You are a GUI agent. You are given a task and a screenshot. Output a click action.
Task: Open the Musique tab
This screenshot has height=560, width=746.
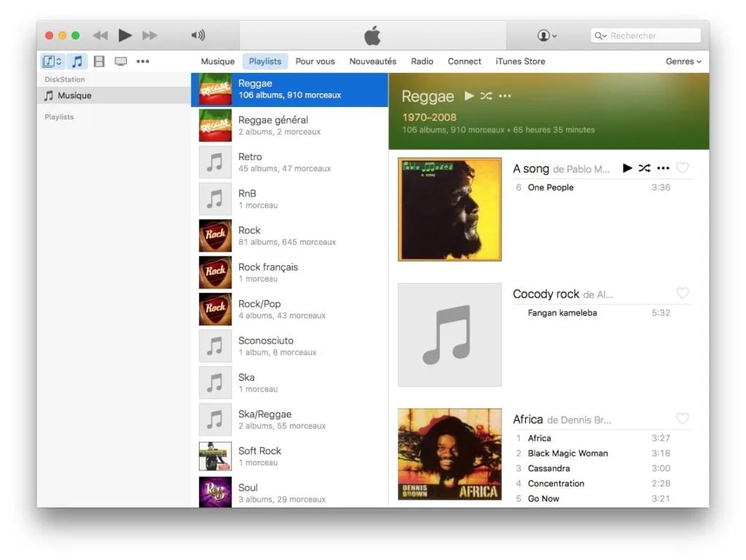point(217,61)
